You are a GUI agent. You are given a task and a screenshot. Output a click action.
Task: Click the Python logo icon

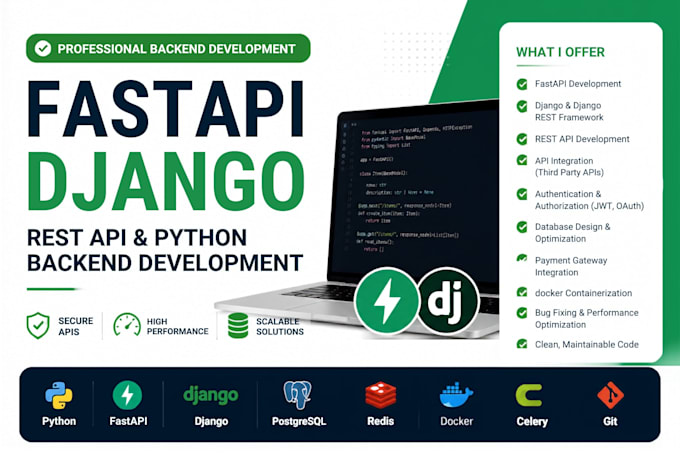[59, 395]
